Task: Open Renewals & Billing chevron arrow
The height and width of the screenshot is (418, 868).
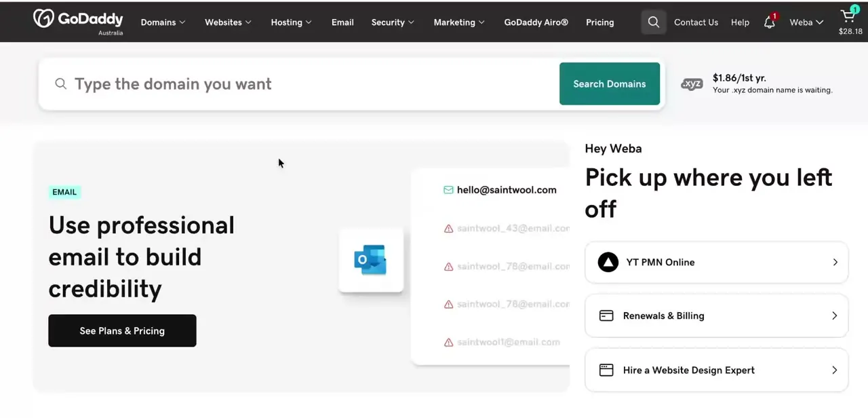Action: coord(835,316)
